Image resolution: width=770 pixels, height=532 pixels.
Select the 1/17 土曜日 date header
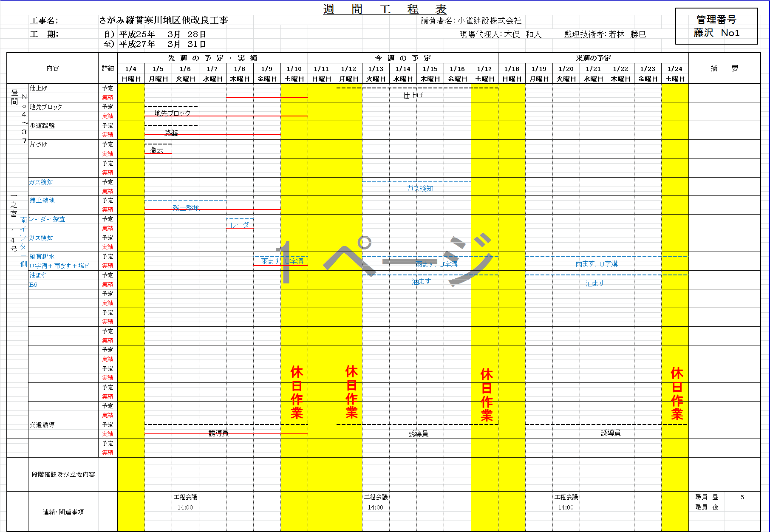click(485, 73)
